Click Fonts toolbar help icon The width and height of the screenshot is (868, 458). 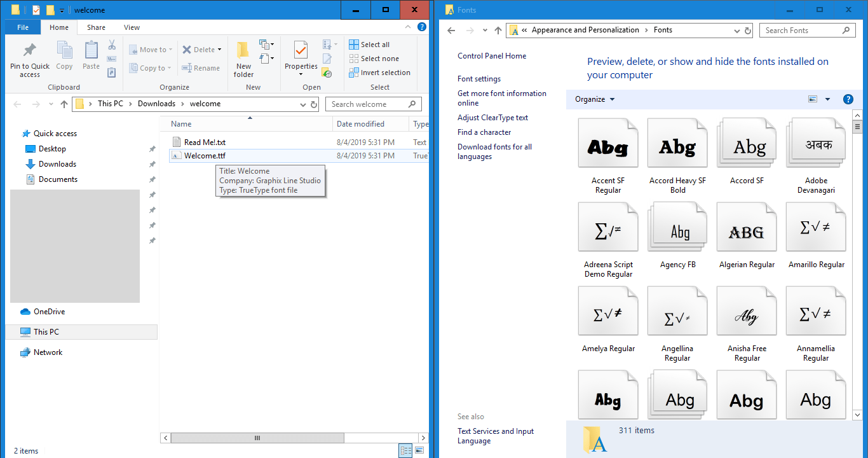click(x=848, y=99)
